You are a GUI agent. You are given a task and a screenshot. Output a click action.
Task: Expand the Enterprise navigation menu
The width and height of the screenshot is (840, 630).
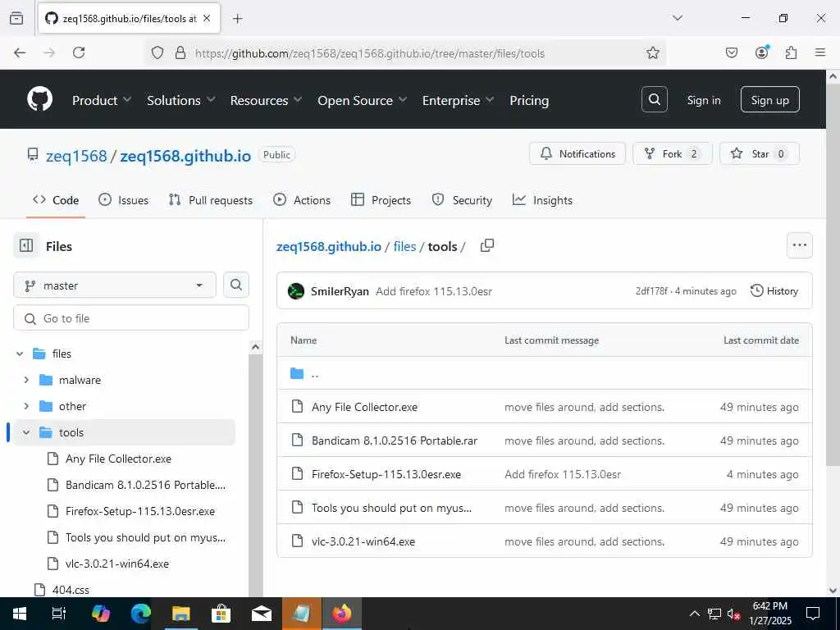458,100
